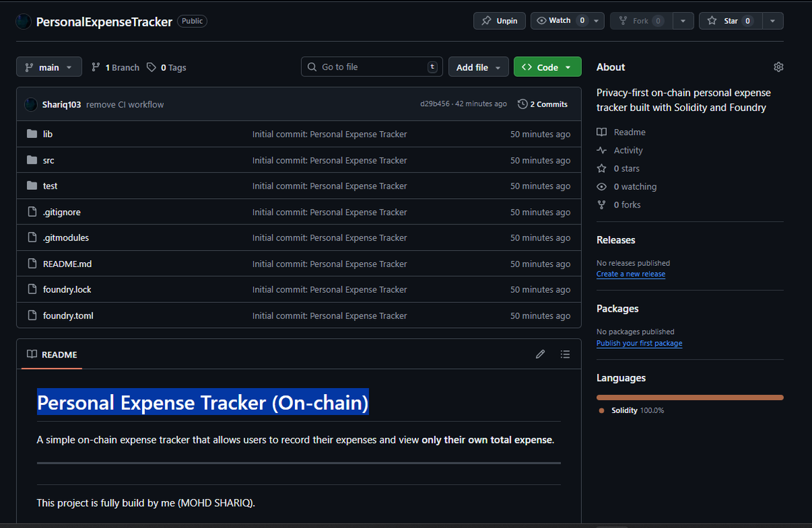
Task: Open 2 Commits history
Action: [543, 104]
